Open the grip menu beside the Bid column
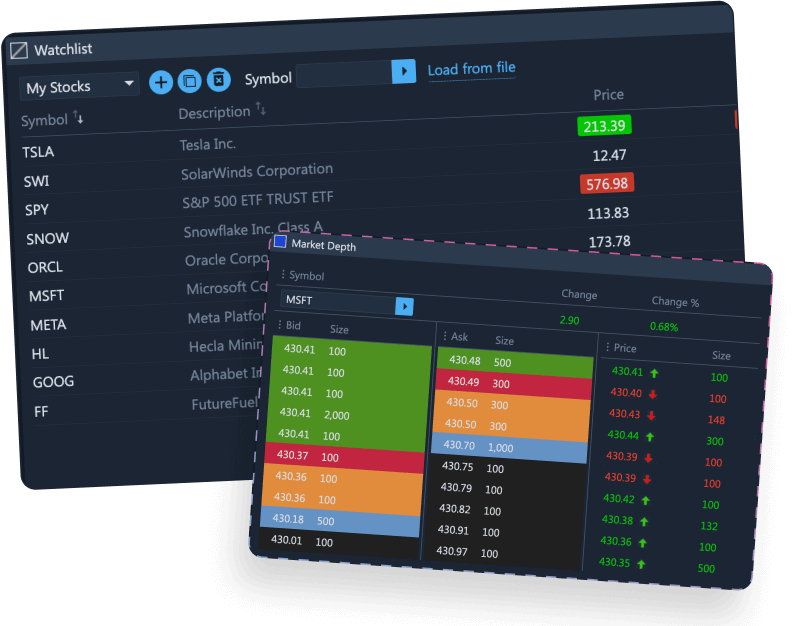 (280, 324)
